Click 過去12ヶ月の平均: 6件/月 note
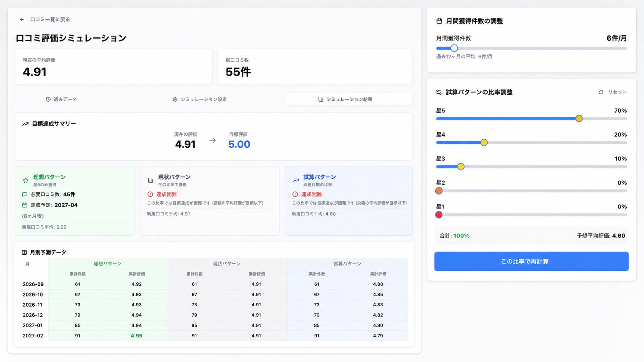 (464, 57)
